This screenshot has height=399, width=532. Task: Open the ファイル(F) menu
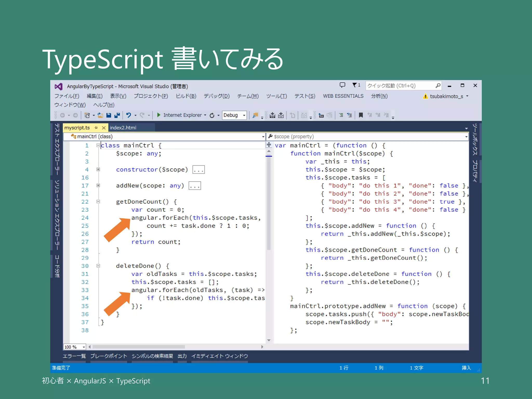point(67,96)
